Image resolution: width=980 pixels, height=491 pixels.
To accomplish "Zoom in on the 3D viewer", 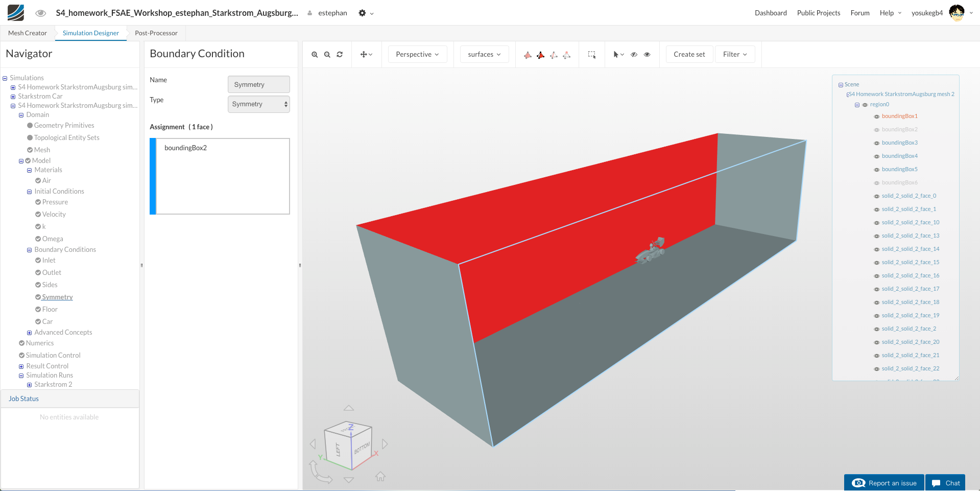I will pyautogui.click(x=315, y=55).
